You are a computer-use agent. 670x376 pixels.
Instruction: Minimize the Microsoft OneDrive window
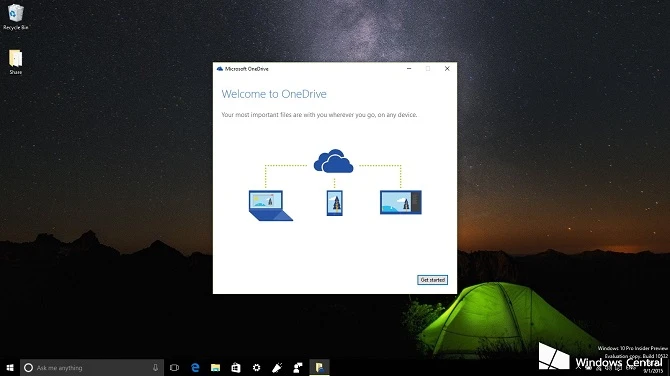409,68
